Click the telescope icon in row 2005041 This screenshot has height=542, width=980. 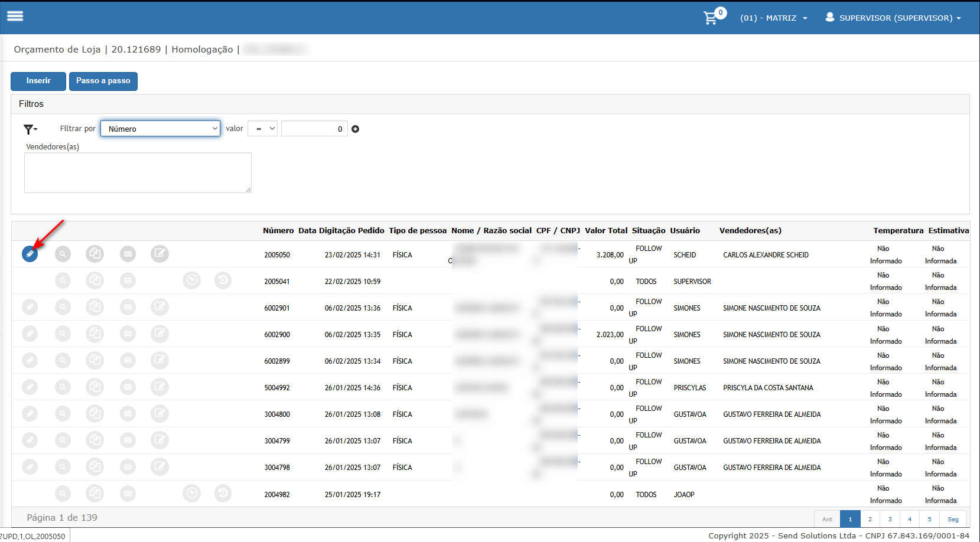point(191,280)
